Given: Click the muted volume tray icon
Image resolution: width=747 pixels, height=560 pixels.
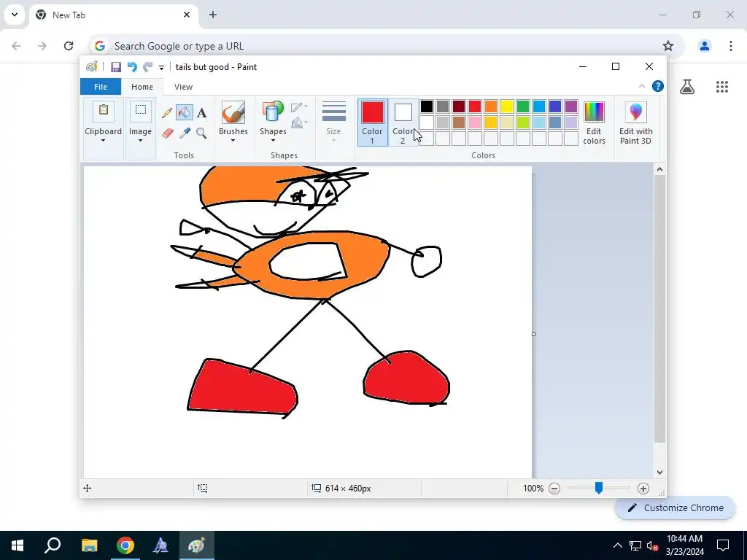Looking at the screenshot, I should [x=652, y=545].
